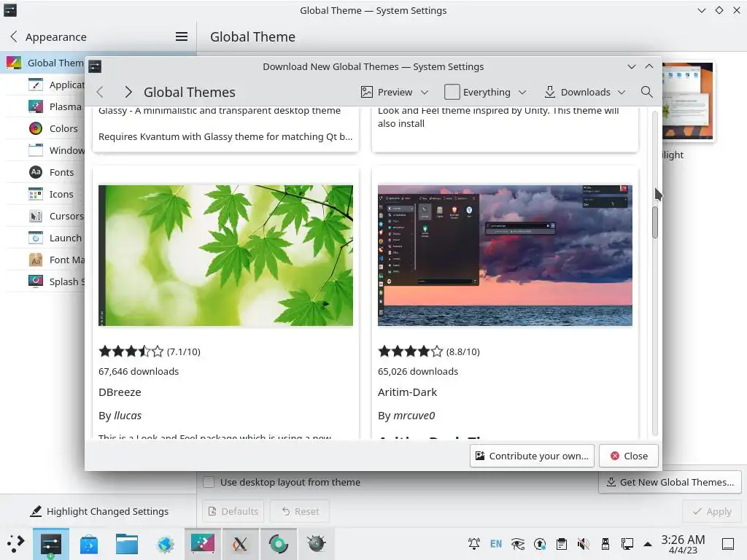Image resolution: width=747 pixels, height=560 pixels.
Task: Open the Preview view mode dropdown
Action: tap(395, 92)
